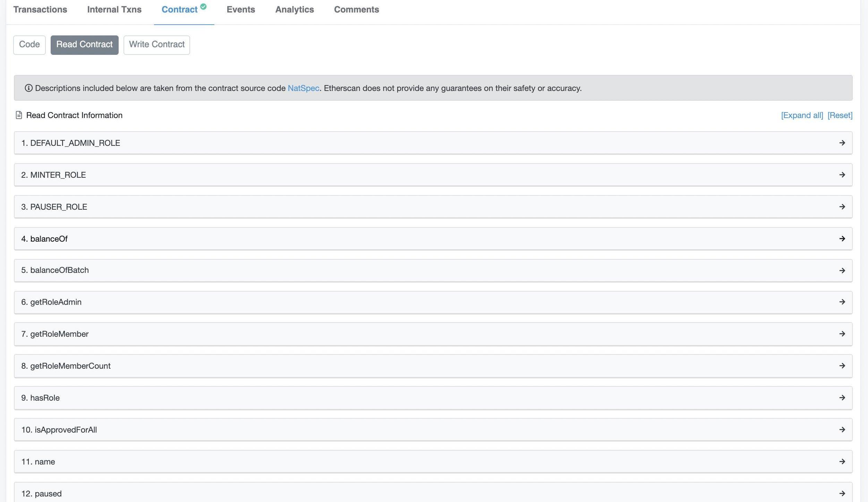Click arrow icon on MINTER_ROLE row
Image resolution: width=868 pixels, height=502 pixels.
click(842, 175)
